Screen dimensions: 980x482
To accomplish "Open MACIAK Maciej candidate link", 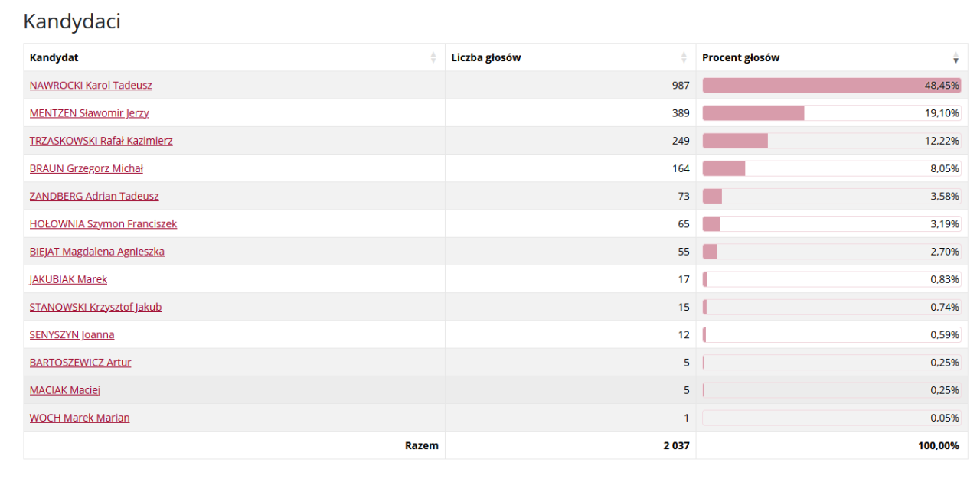I will (x=65, y=390).
